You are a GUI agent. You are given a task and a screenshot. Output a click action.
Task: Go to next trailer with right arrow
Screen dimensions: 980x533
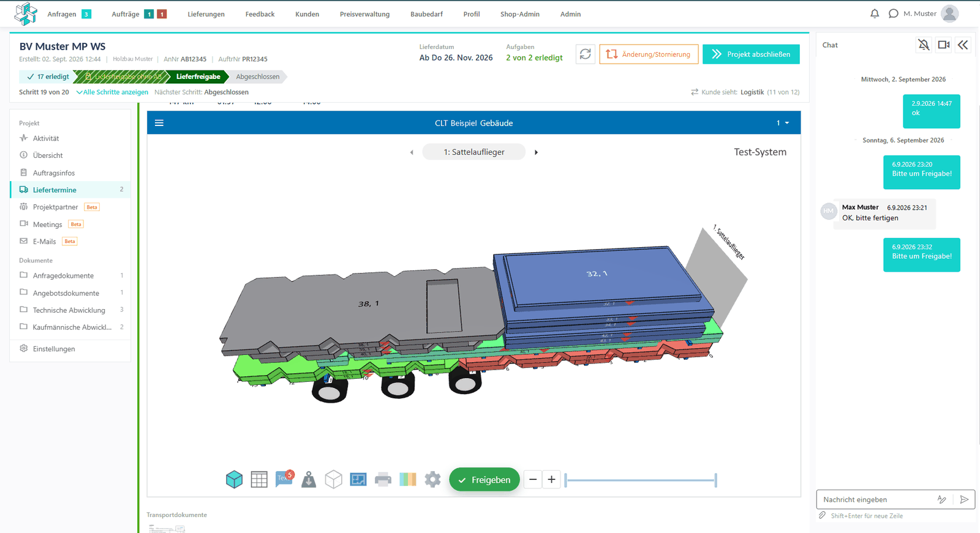pyautogui.click(x=536, y=152)
